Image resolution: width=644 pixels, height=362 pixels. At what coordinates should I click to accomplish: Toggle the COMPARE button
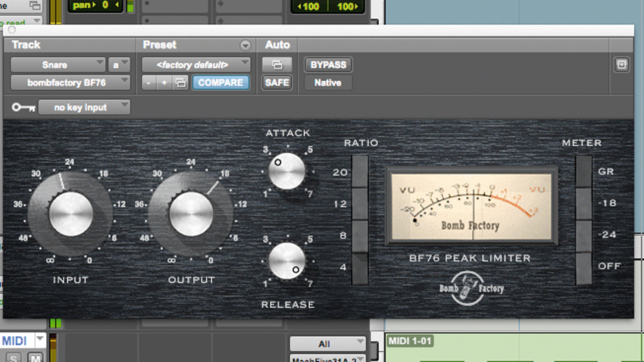220,83
